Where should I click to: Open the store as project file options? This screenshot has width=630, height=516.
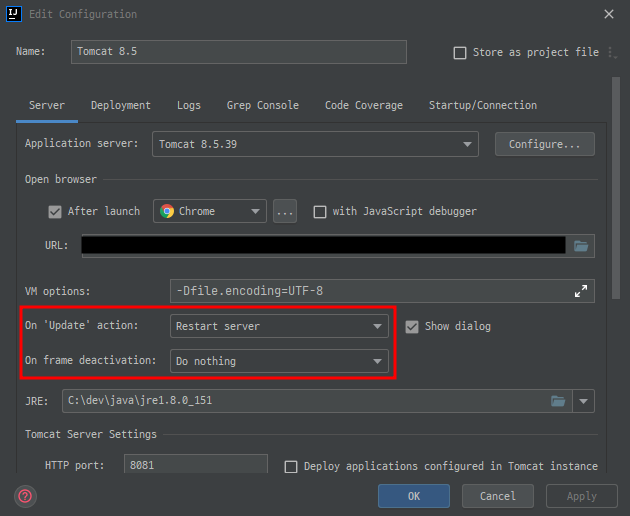click(x=612, y=53)
